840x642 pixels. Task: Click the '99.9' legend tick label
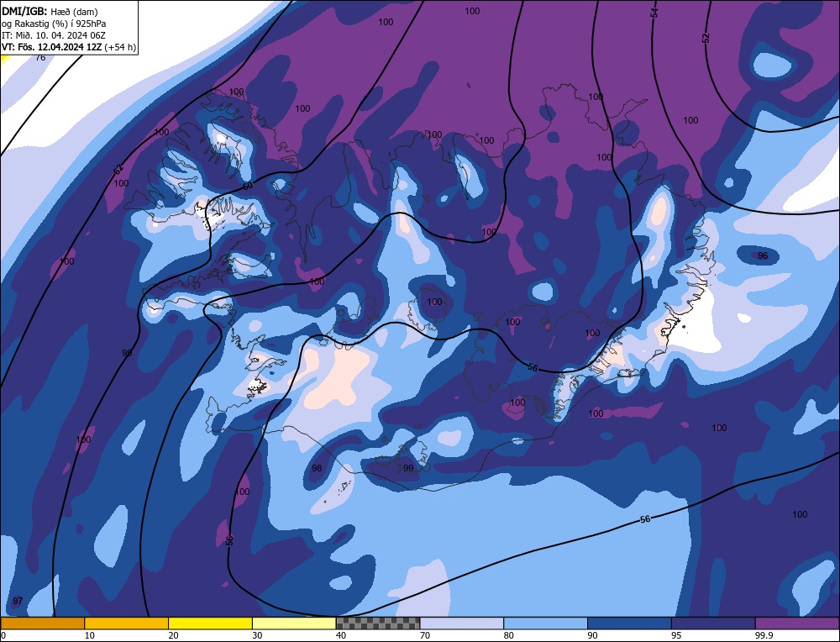[763, 635]
